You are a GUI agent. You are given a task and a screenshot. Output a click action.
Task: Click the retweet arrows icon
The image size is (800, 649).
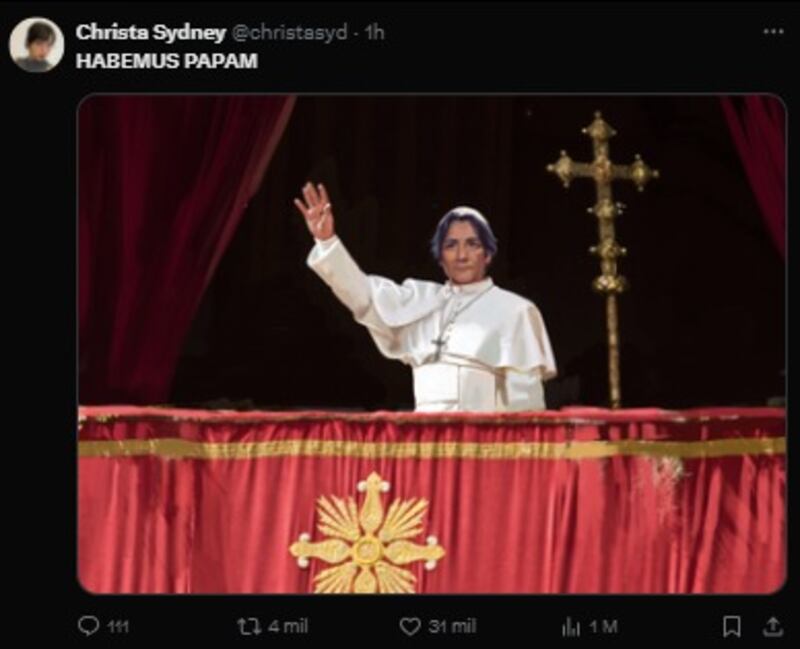pos(249,626)
